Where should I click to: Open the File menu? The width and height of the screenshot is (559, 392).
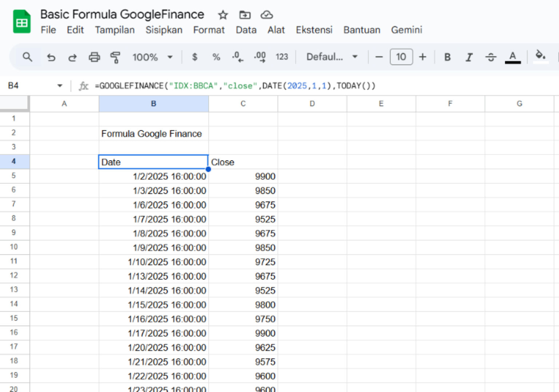point(48,30)
